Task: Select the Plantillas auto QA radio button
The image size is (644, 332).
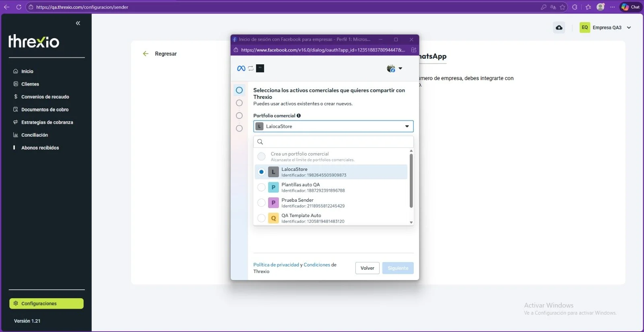Action: point(261,187)
